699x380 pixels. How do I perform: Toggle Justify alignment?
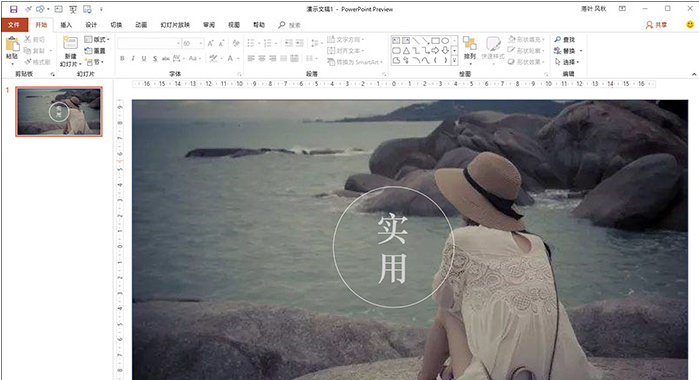(x=283, y=58)
